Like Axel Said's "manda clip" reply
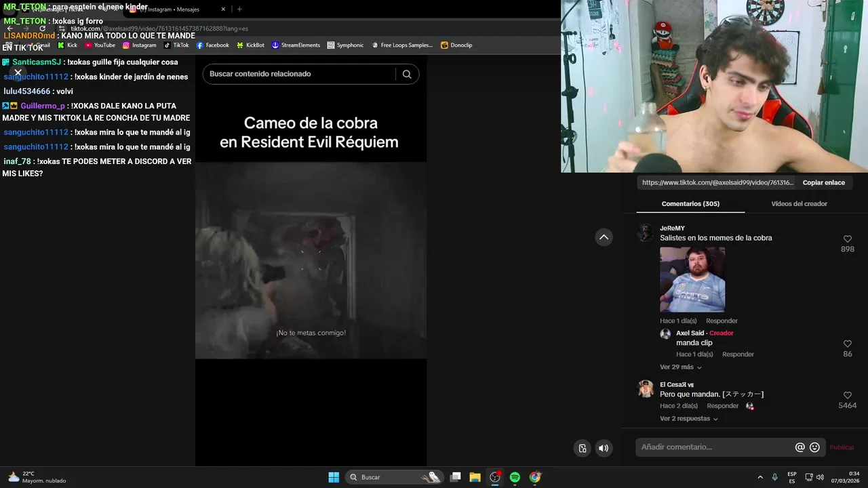Screen dimensions: 868x488 847,344
